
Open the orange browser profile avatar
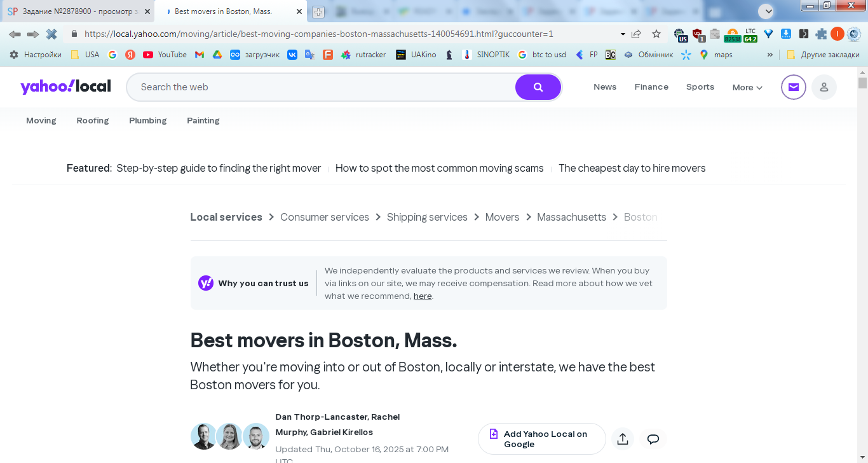[x=837, y=34]
